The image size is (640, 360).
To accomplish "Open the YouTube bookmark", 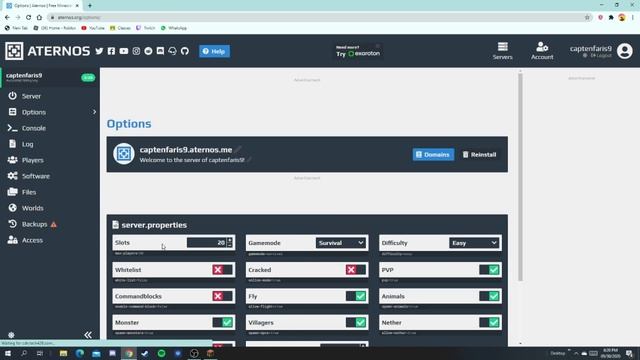I will click(93, 28).
